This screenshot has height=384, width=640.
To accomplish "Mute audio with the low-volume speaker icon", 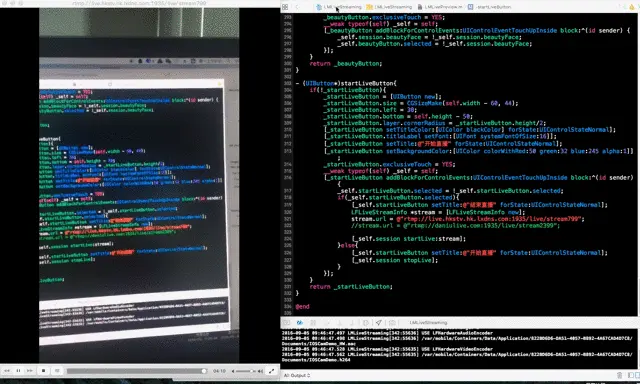I will click(233, 371).
